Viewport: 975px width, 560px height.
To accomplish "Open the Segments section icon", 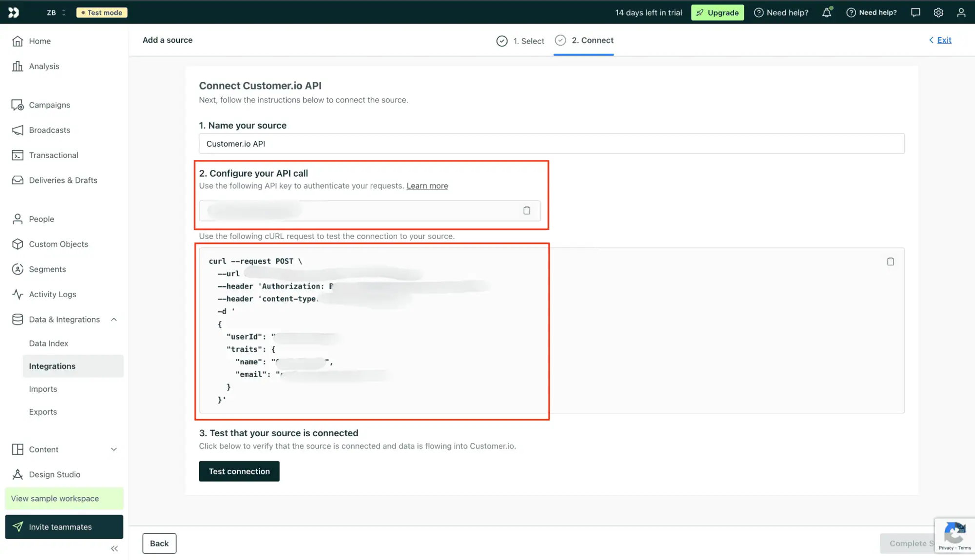I will point(17,269).
